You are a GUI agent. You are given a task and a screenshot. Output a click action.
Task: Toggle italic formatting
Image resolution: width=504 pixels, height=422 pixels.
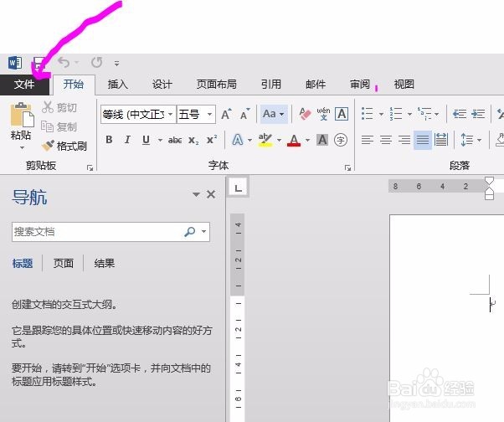click(127, 140)
